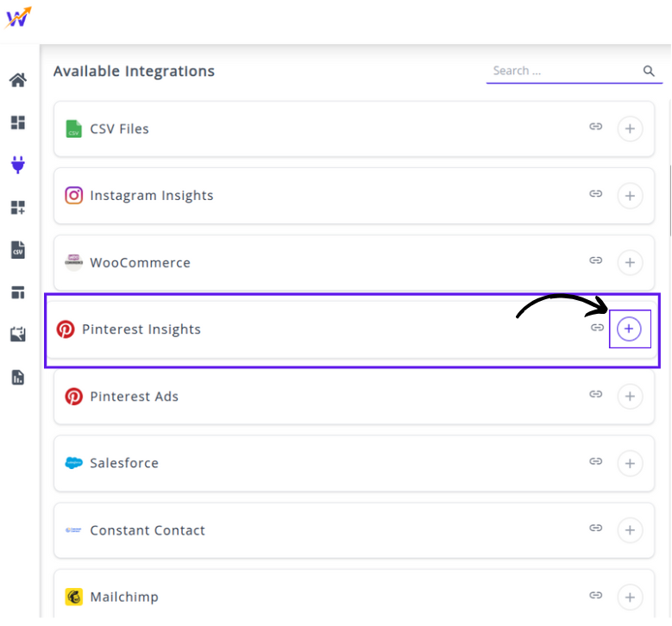Click the report chart icon in sidebar

tap(17, 377)
